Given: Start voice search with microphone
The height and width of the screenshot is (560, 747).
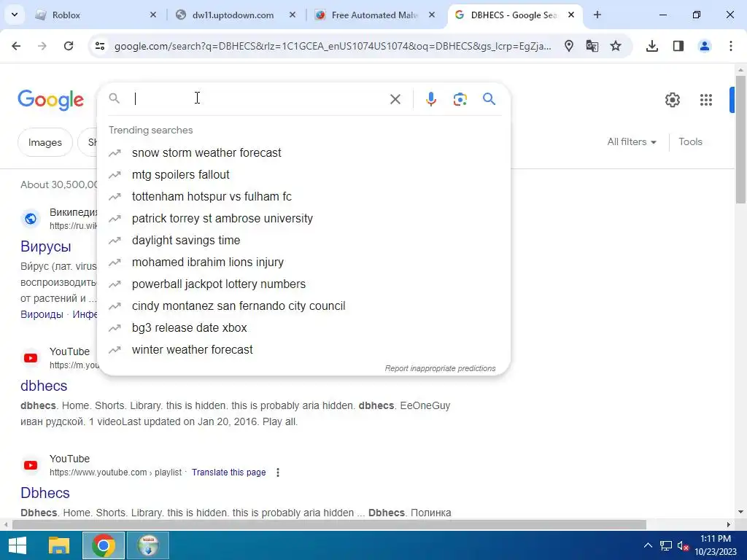Looking at the screenshot, I should pyautogui.click(x=431, y=99).
